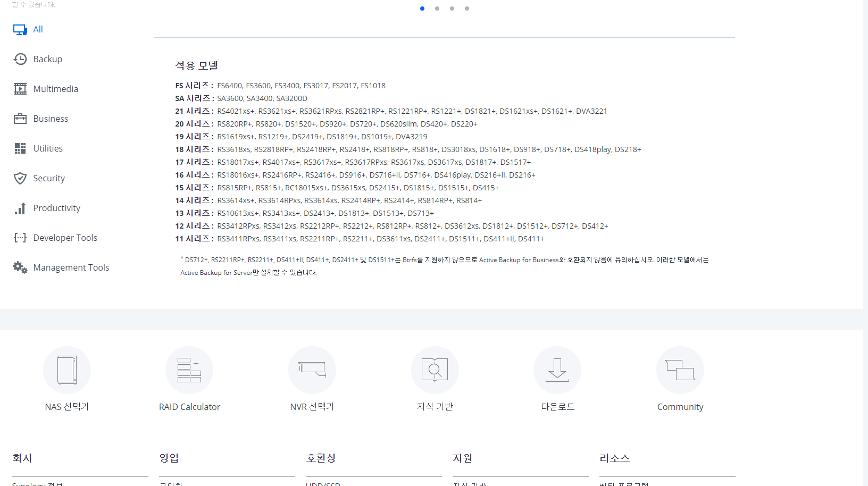Select the All category label

38,29
